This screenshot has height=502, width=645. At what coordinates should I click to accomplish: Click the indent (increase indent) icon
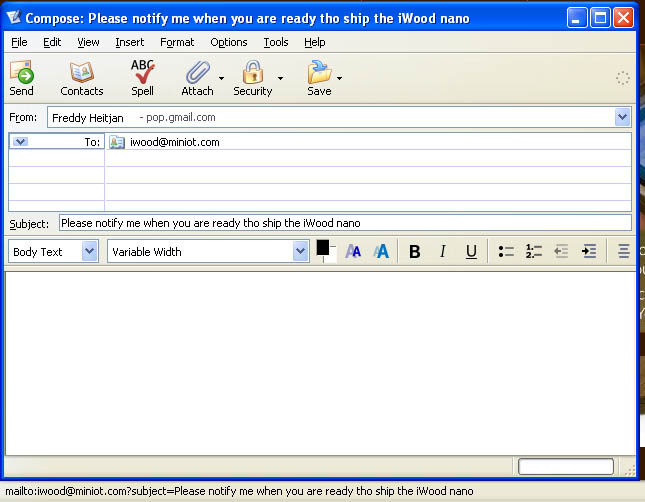(x=589, y=251)
